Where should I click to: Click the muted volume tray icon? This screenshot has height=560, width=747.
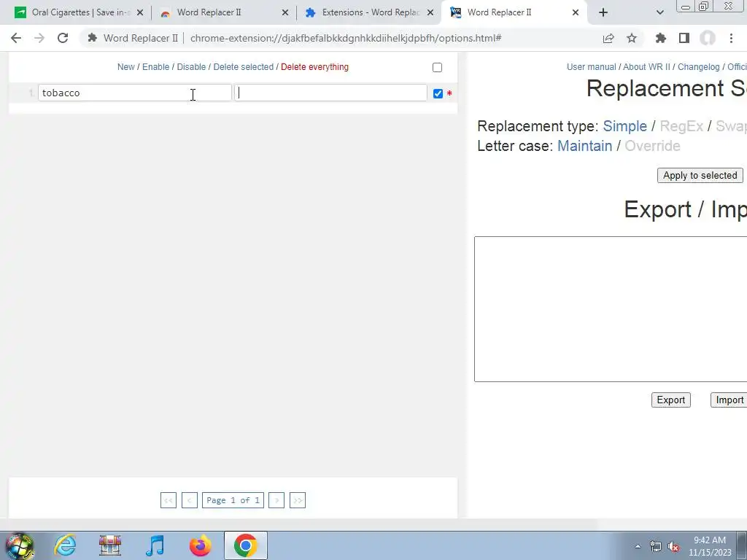click(x=673, y=547)
